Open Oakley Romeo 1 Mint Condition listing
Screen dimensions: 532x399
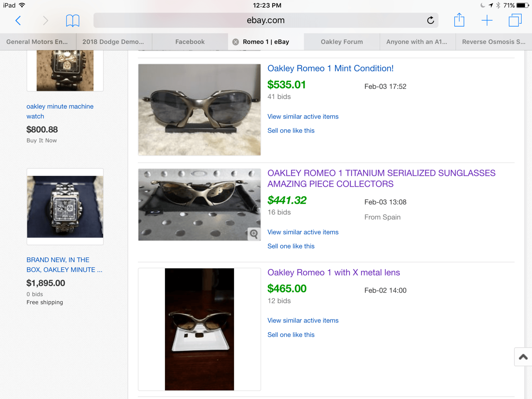330,68
